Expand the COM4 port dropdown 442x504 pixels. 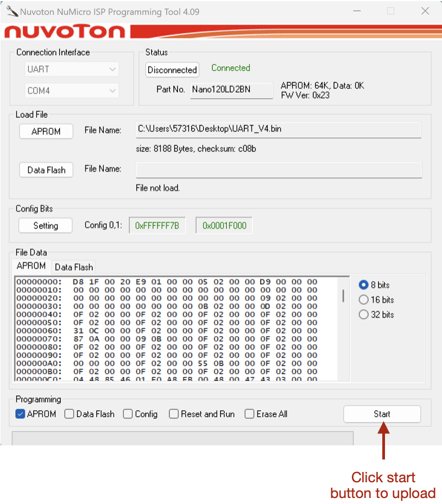click(72, 91)
